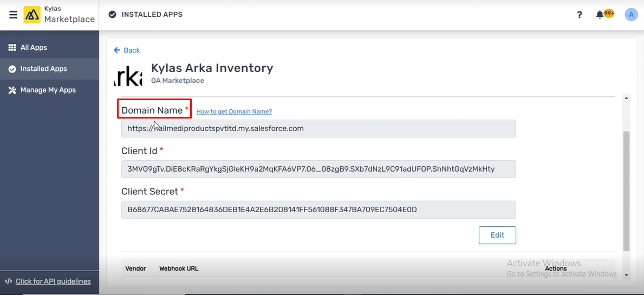The width and height of the screenshot is (644, 295).
Task: Click the INSTALLED APPS header title
Action: click(152, 15)
